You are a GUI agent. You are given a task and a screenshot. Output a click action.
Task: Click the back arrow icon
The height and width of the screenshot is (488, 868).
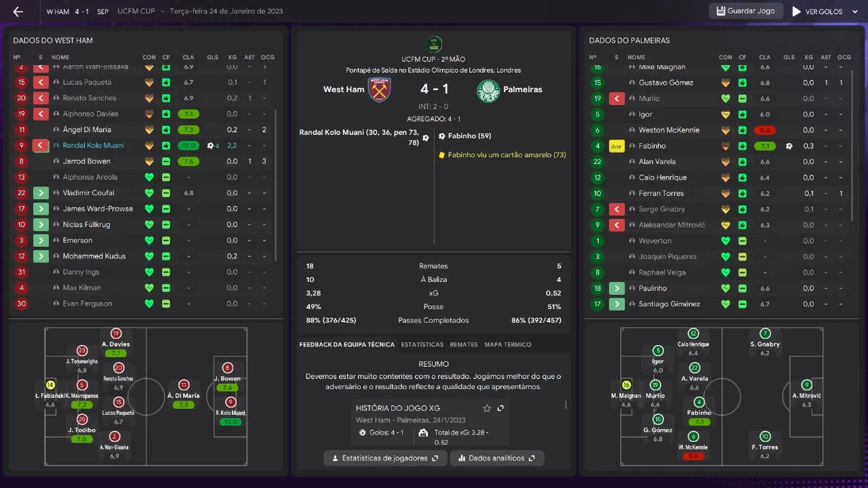click(18, 12)
